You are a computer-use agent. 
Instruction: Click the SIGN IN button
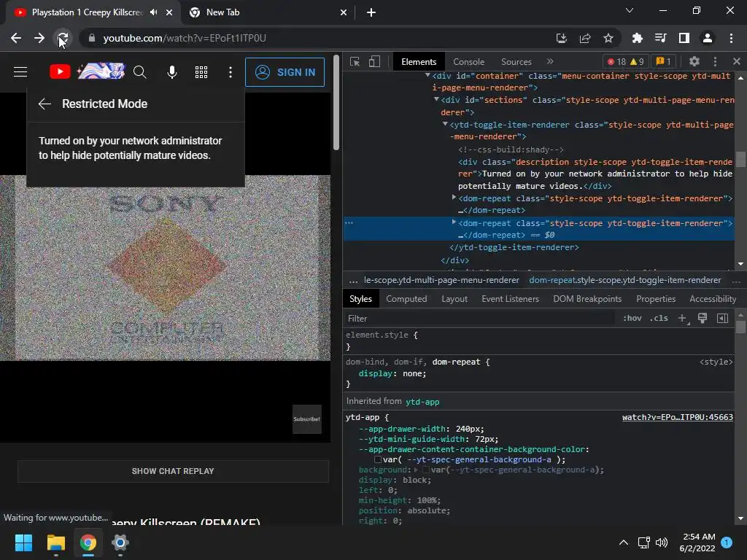point(285,72)
